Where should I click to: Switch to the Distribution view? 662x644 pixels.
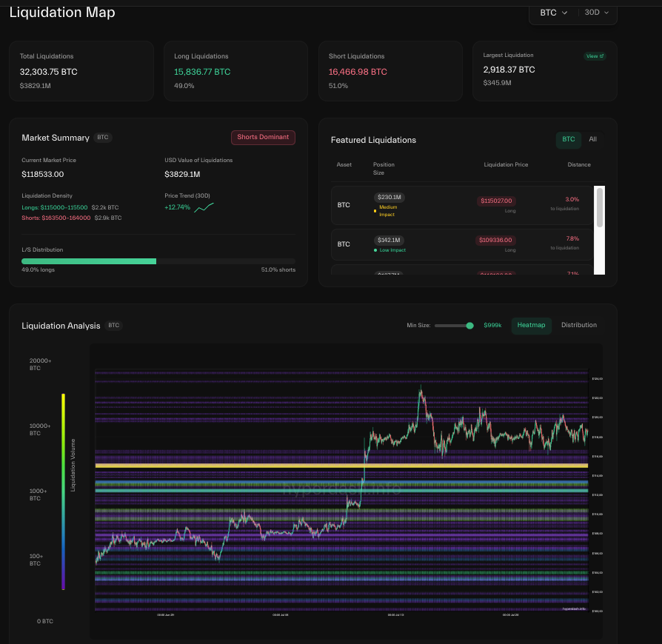[579, 326]
